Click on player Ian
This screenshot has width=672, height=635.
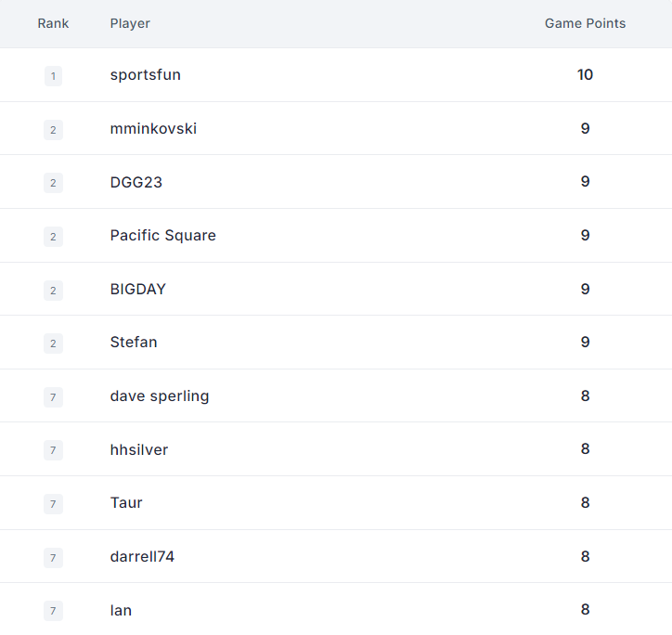click(x=121, y=610)
